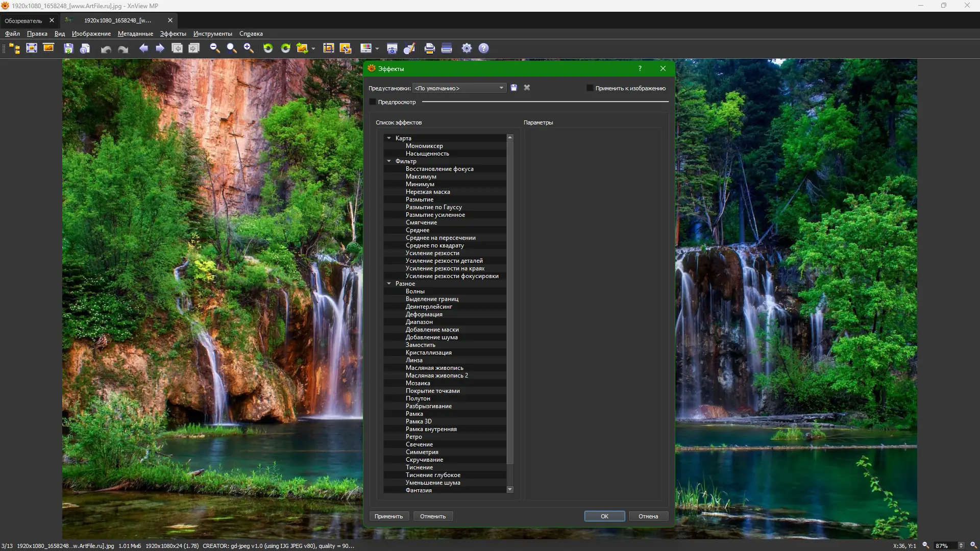Check Применить к изображению option
The image size is (980, 551).
(590, 88)
